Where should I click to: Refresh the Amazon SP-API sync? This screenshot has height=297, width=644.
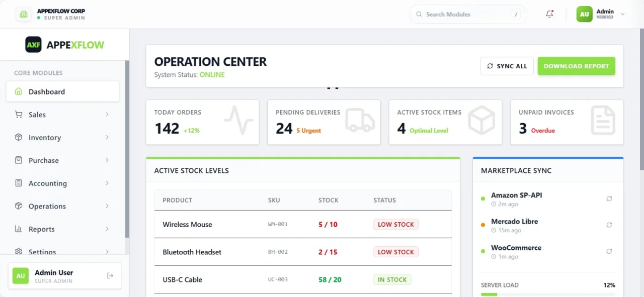pos(609,199)
